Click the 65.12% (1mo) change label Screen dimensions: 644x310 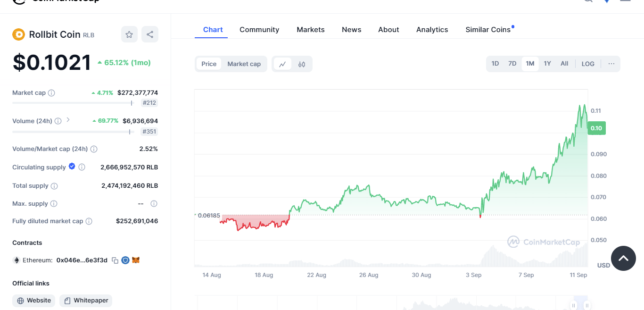pyautogui.click(x=124, y=62)
